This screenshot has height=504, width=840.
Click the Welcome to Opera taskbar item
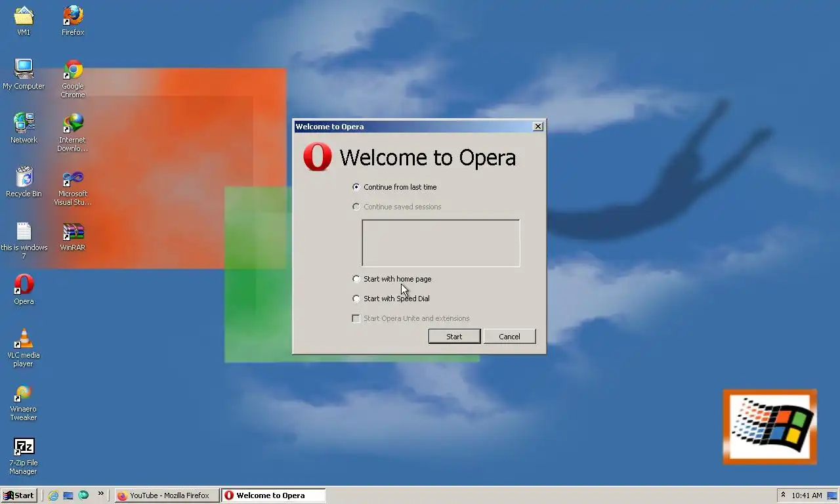tap(273, 495)
